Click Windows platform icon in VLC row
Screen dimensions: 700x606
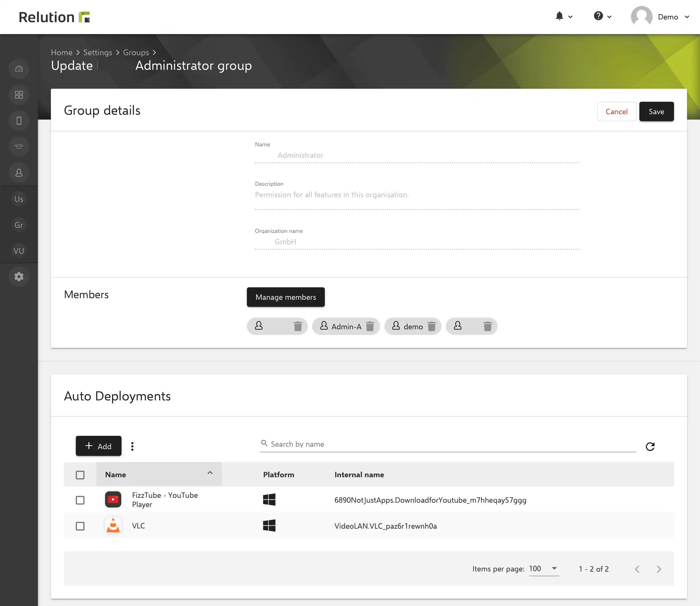tap(269, 525)
